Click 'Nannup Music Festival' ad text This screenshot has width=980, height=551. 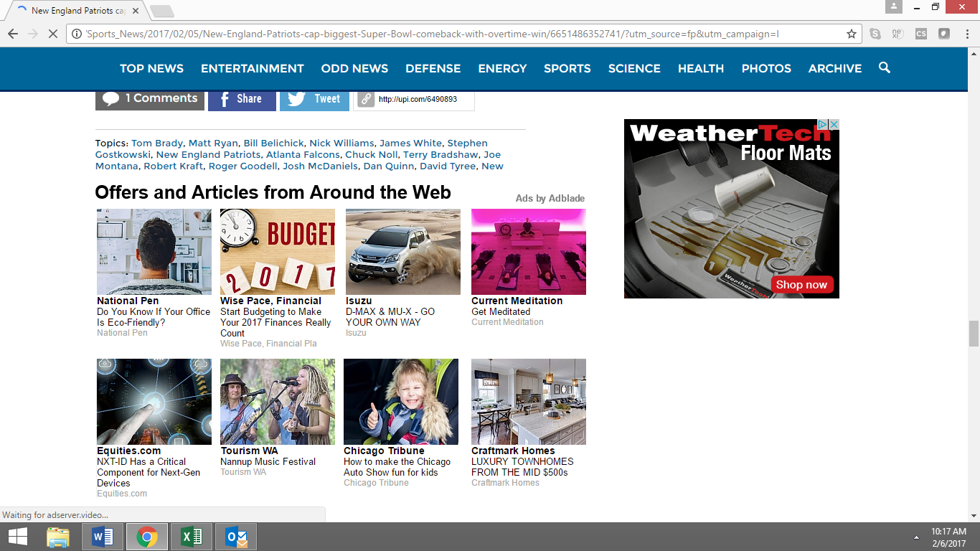point(268,462)
